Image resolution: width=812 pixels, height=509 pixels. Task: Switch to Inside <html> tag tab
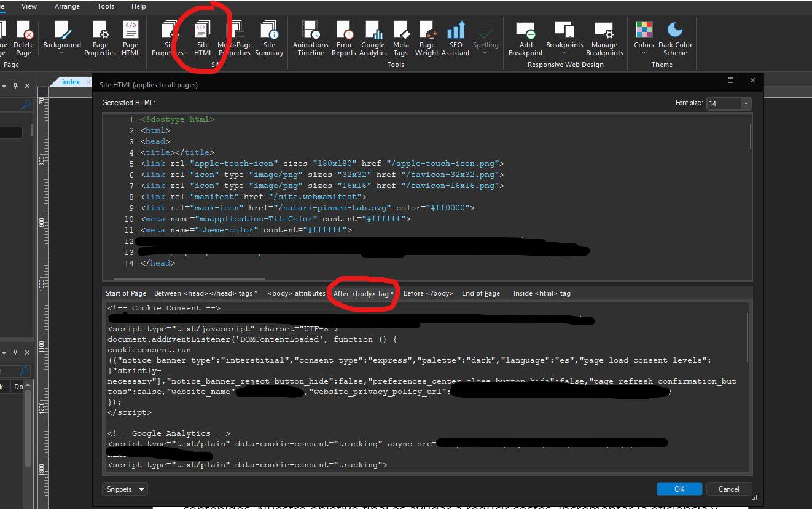pos(542,293)
